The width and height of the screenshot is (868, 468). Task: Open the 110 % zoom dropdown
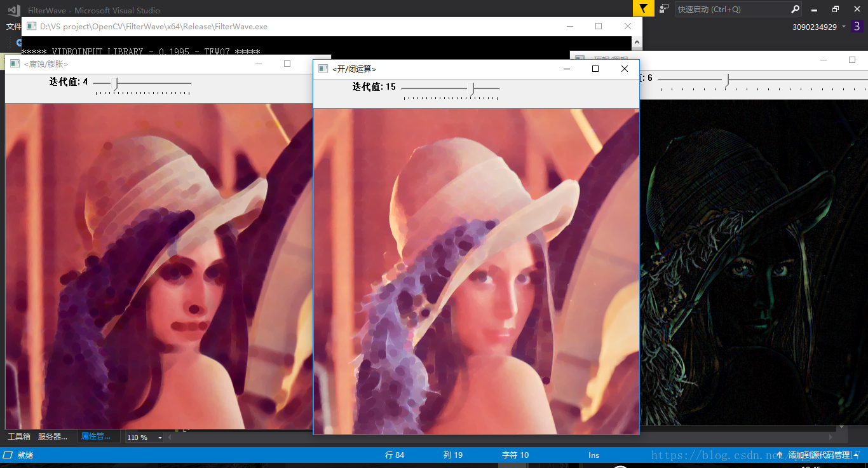point(160,437)
